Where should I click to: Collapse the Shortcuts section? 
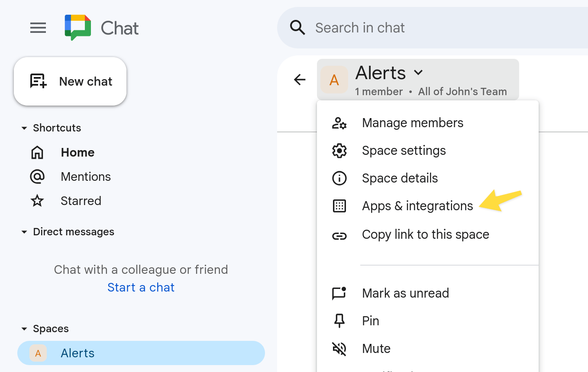24,128
